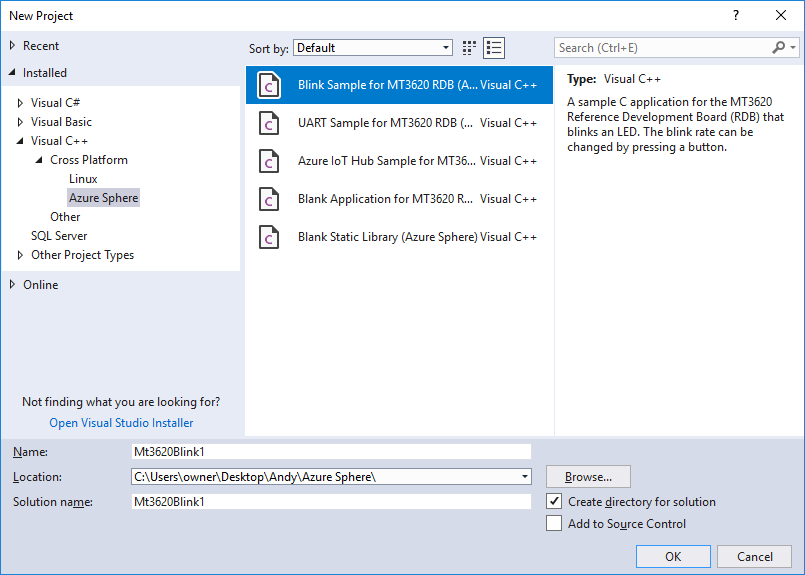Select UART Sample for MT3620 RDB template
The width and height of the screenshot is (805, 575).
[x=399, y=123]
